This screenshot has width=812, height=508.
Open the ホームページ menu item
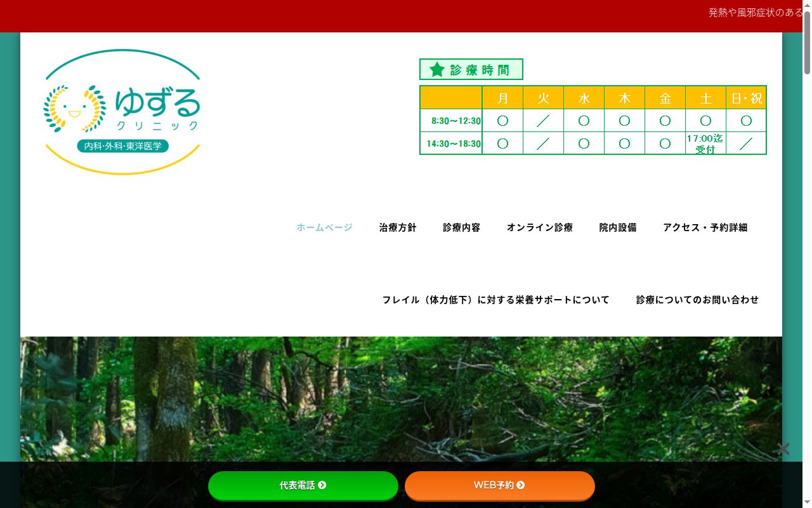click(x=324, y=227)
